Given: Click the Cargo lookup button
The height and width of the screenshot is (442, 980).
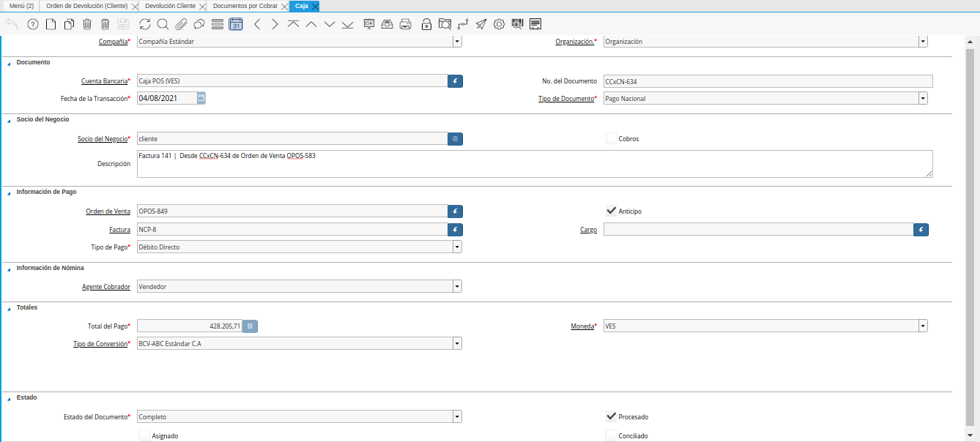Looking at the screenshot, I should tap(921, 229).
